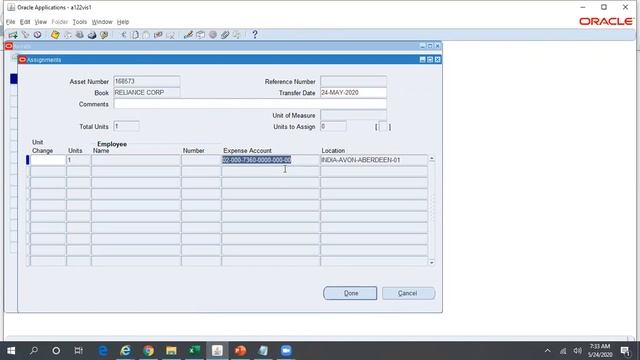The image size is (640, 360).
Task: Minimize the Assignments window
Action: (x=422, y=60)
